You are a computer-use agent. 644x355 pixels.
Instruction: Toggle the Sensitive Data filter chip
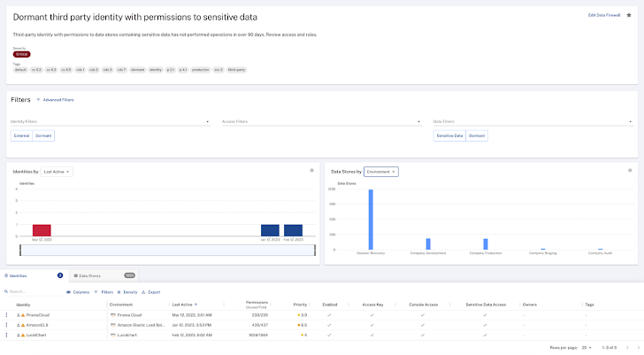(449, 135)
